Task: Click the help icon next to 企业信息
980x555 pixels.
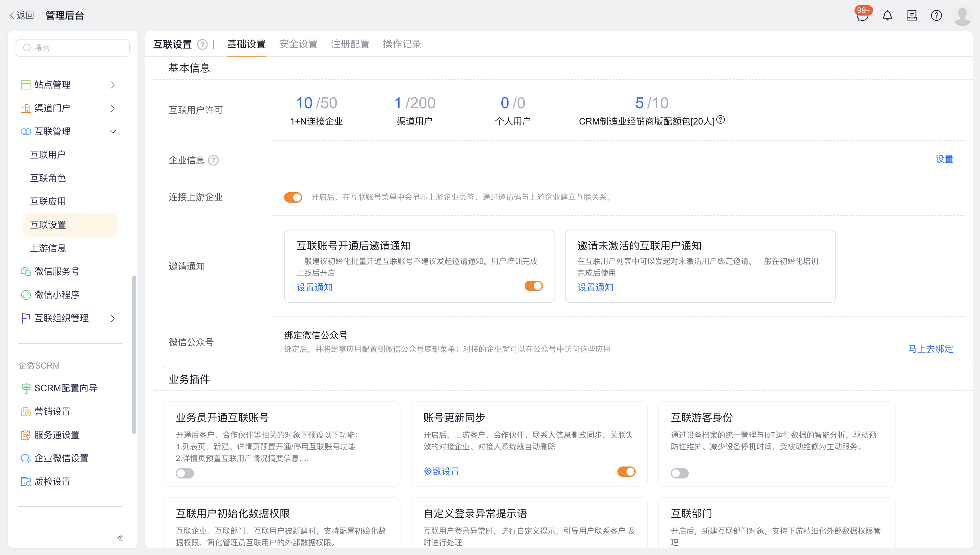Action: (213, 160)
